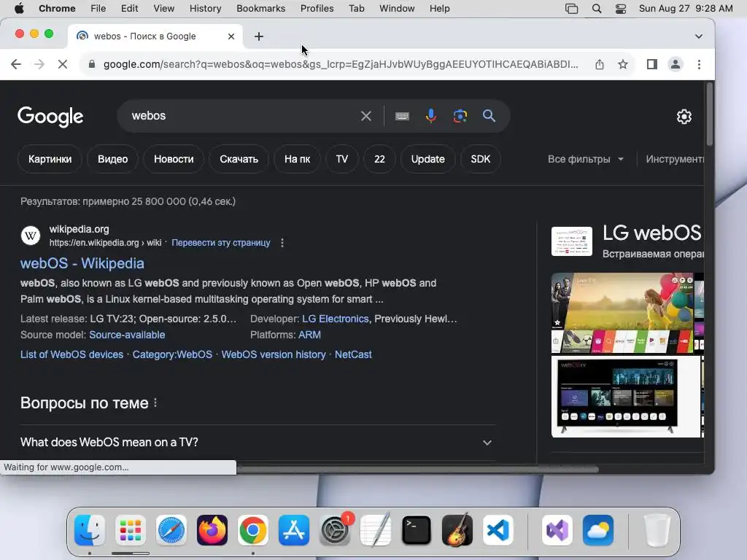Open System Settings from the Dock
The width and height of the screenshot is (747, 560).
coord(335,530)
